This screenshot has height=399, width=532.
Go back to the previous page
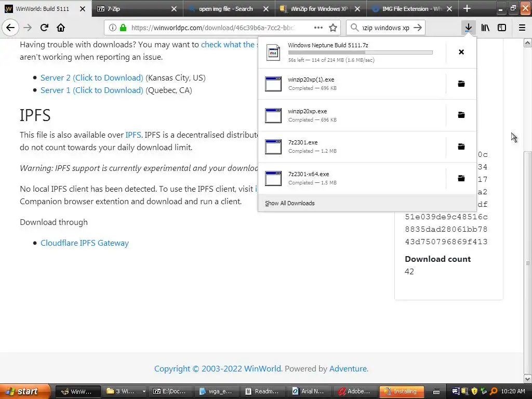tap(10, 28)
